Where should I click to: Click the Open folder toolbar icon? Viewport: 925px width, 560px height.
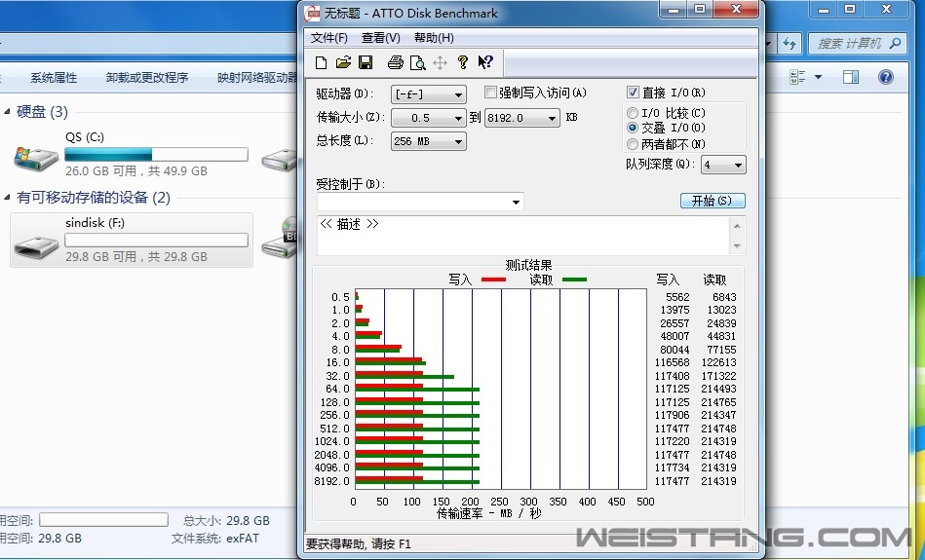[343, 63]
